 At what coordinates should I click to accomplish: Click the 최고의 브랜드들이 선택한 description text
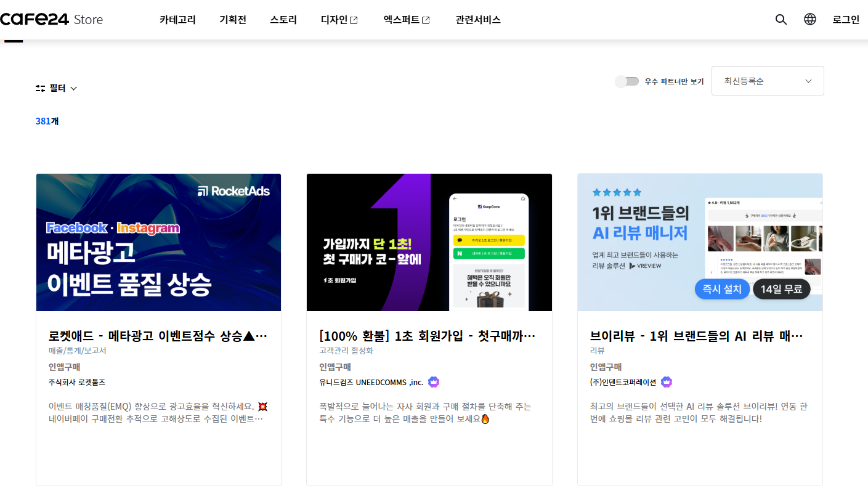point(699,413)
